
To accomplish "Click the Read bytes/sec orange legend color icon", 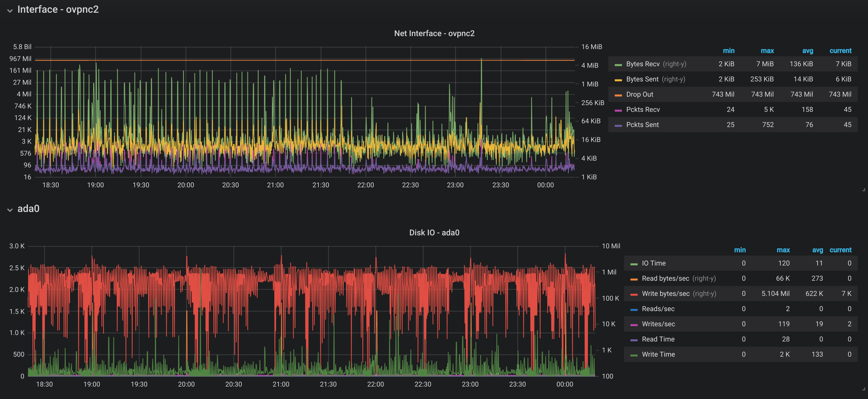I will (x=634, y=279).
